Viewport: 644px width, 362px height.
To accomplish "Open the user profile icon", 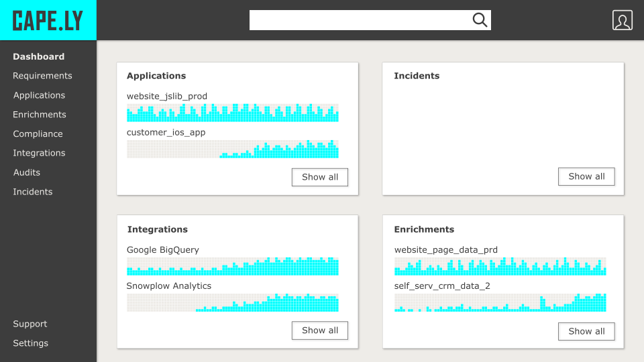I will [622, 20].
